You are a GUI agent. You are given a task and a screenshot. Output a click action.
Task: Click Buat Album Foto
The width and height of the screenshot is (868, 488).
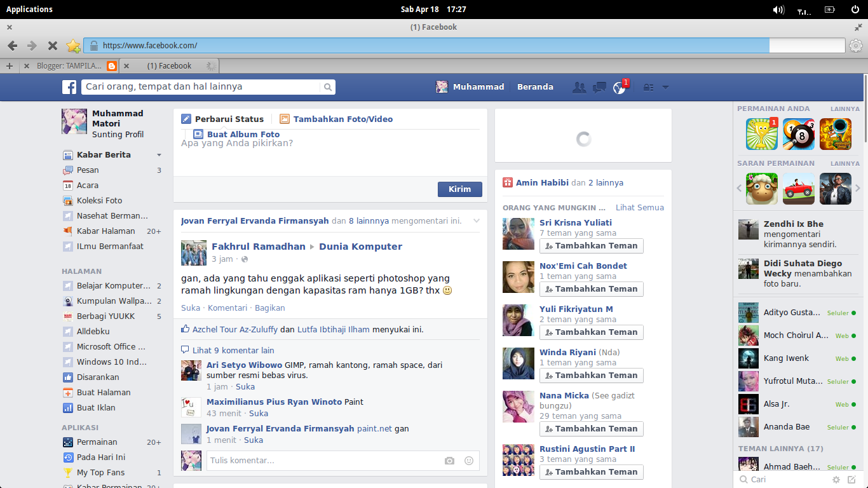click(x=236, y=134)
